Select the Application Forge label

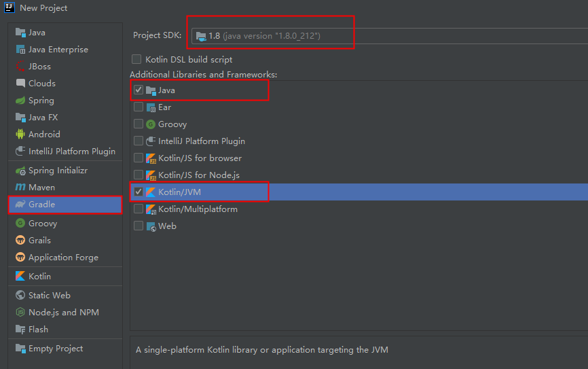(x=63, y=257)
